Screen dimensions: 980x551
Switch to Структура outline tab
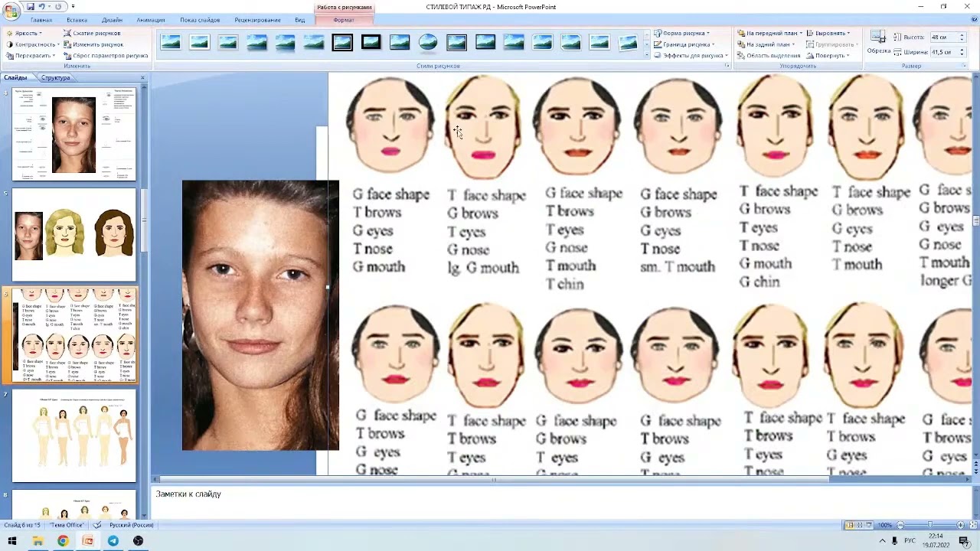coord(55,77)
